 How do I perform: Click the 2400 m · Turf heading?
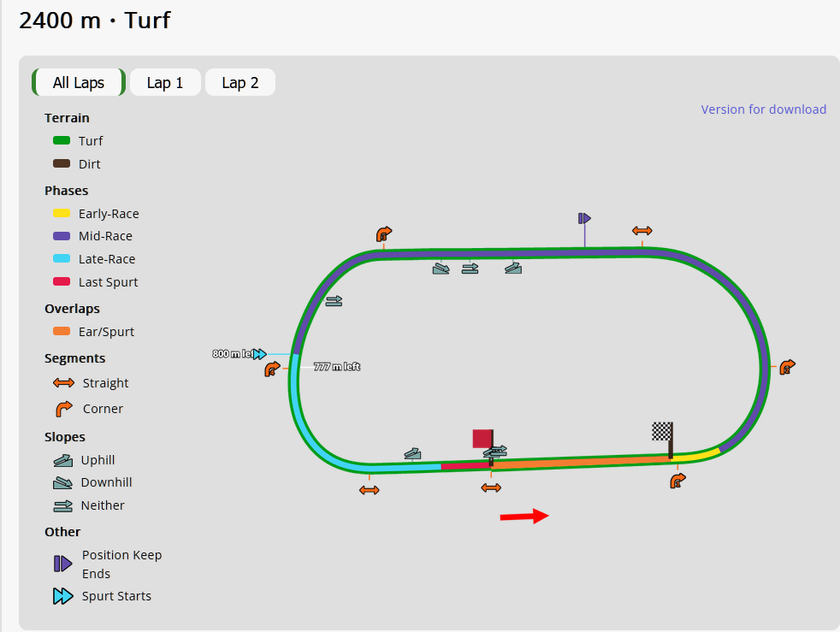(x=95, y=21)
